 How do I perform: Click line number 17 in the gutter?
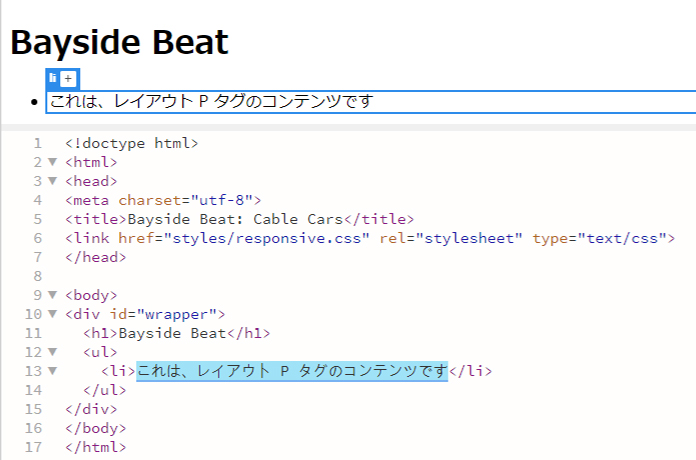pos(34,447)
